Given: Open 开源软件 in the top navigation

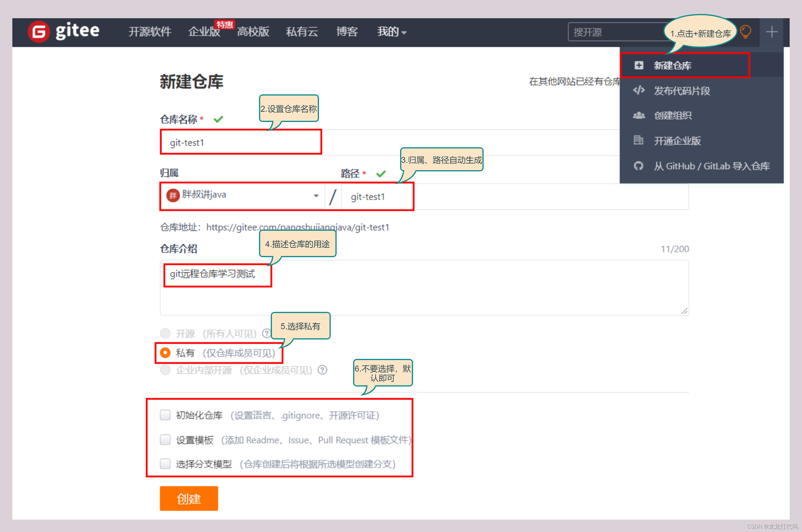Looking at the screenshot, I should tap(150, 32).
